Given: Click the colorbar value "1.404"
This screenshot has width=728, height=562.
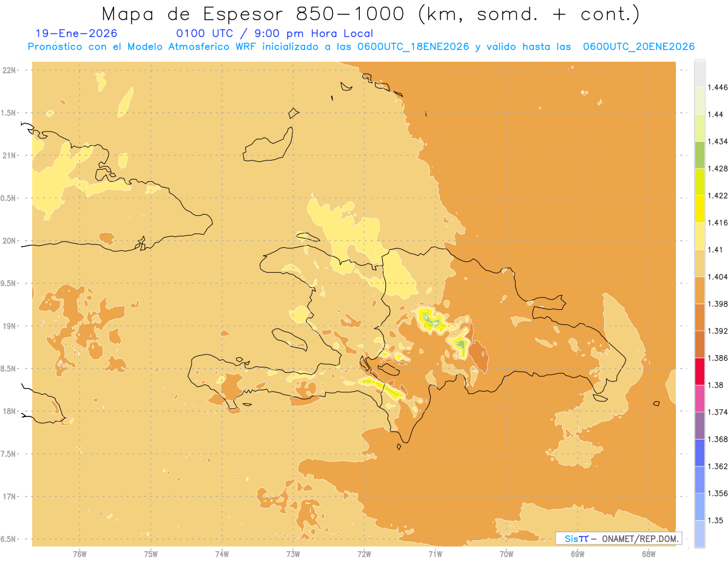Looking at the screenshot, I should pos(717,277).
